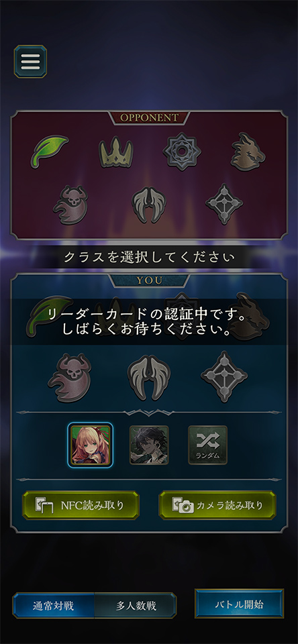298x644 pixels.
Task: Choose opponent's dragon head class icon
Action: [248, 152]
